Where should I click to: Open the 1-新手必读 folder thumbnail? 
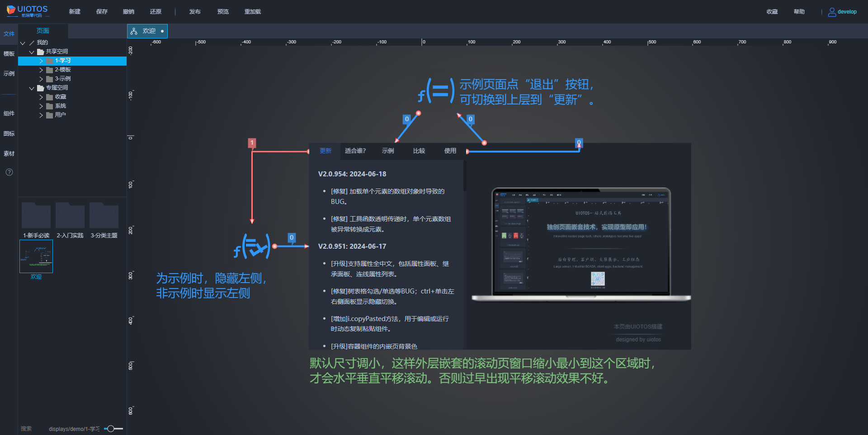[x=36, y=215]
